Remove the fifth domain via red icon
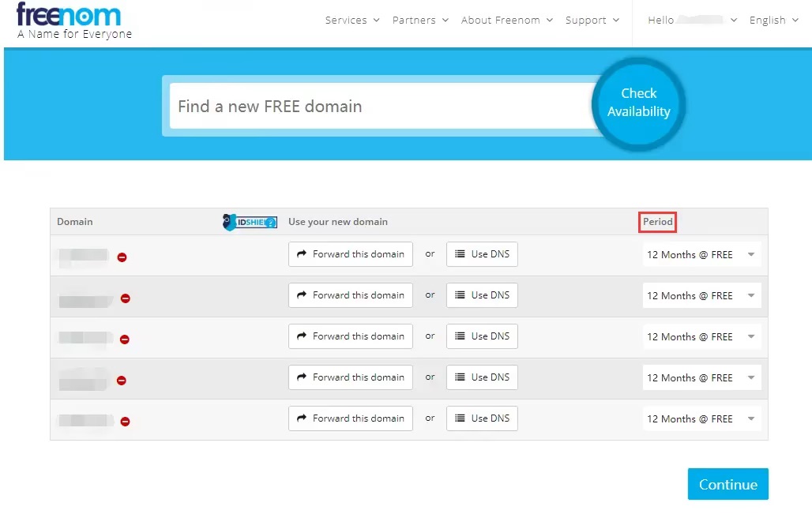Viewport: 812px width, 514px height. pyautogui.click(x=126, y=422)
